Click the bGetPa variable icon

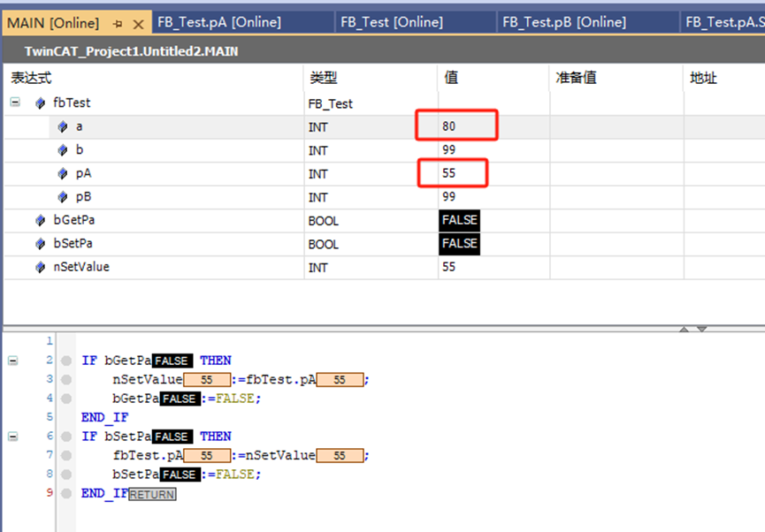click(40, 221)
